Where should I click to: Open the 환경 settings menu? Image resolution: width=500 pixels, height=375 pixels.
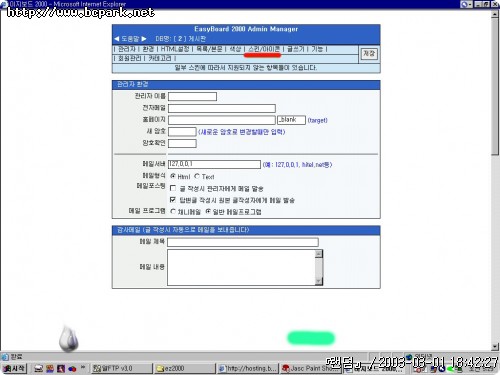click(x=148, y=49)
